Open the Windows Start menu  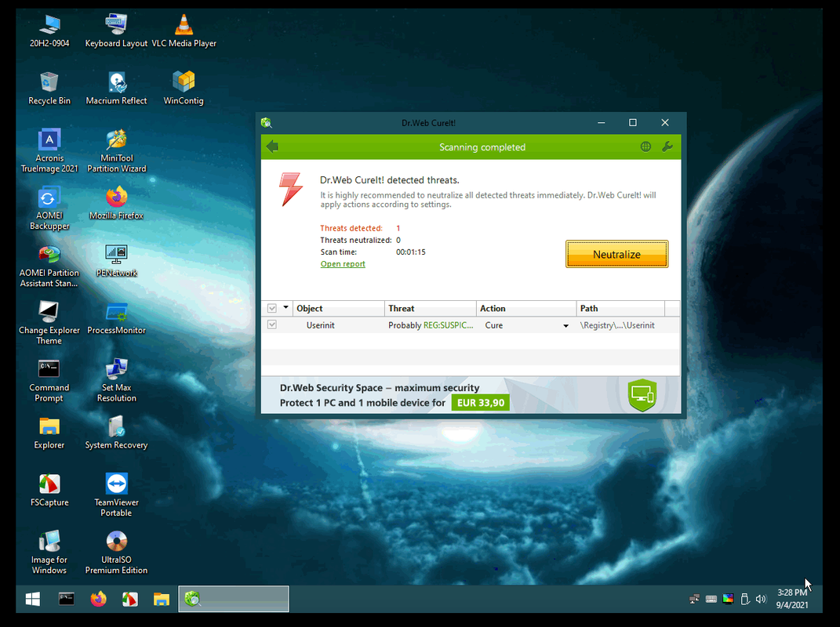click(x=33, y=599)
